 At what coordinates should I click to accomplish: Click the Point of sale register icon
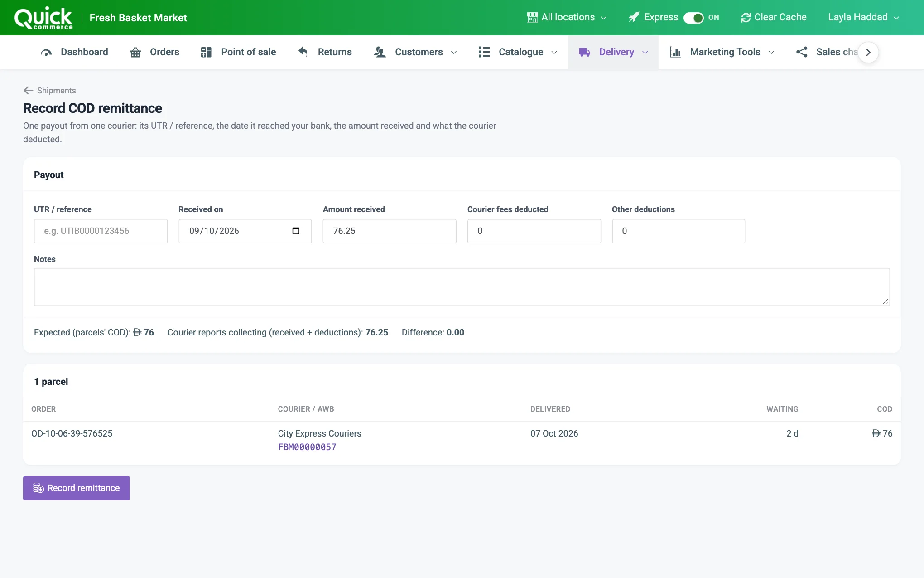pyautogui.click(x=206, y=52)
